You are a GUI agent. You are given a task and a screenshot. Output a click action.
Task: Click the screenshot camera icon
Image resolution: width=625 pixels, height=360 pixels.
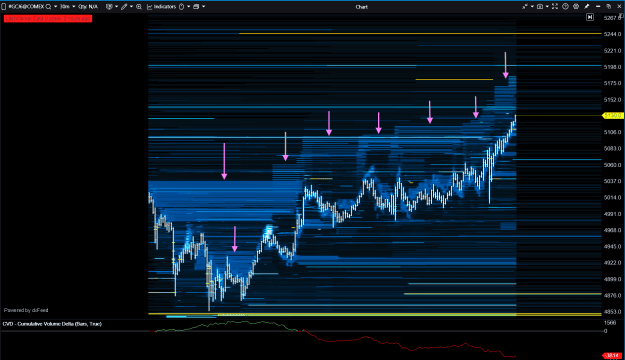coord(540,6)
